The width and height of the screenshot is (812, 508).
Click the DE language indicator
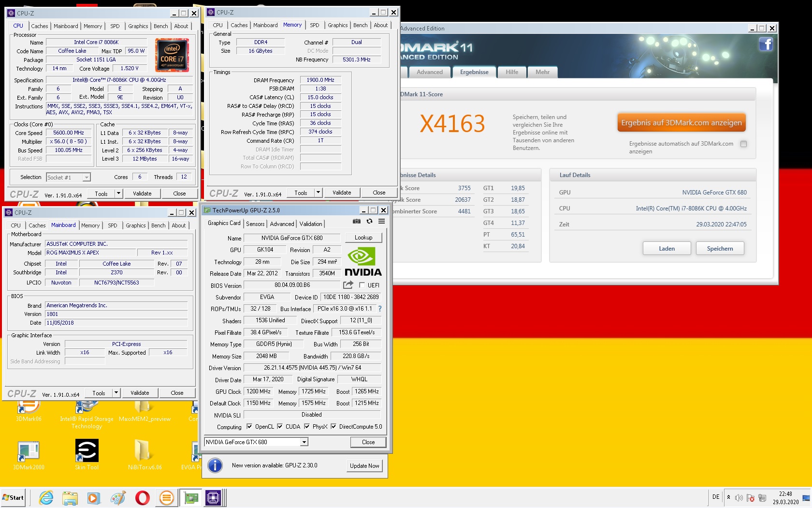(x=716, y=497)
